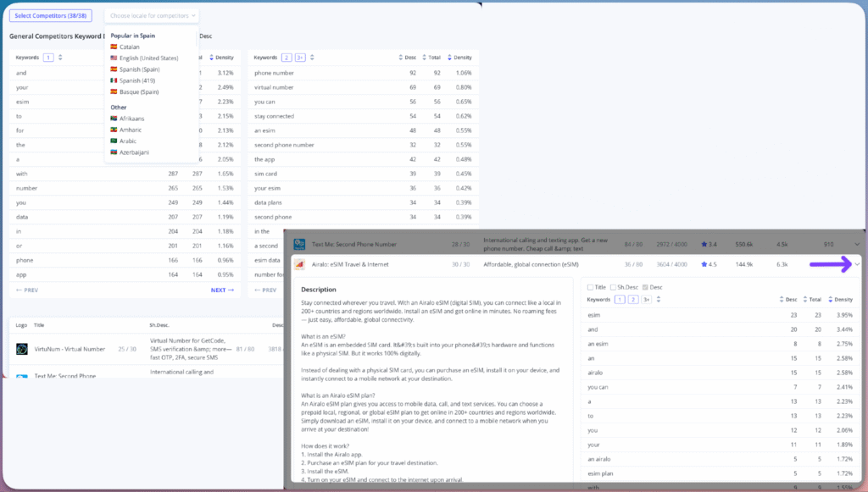Screen dimensions: 868x492
Task: Choose Afrikaans from locale list
Action: (134, 119)
